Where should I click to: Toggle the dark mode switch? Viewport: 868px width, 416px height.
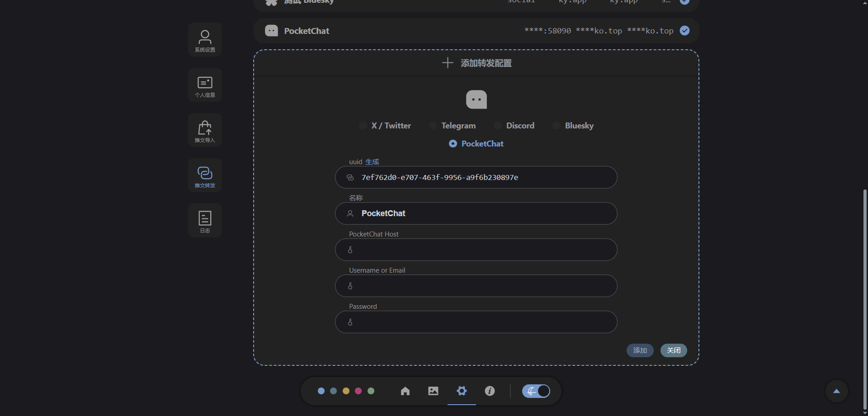tap(536, 391)
